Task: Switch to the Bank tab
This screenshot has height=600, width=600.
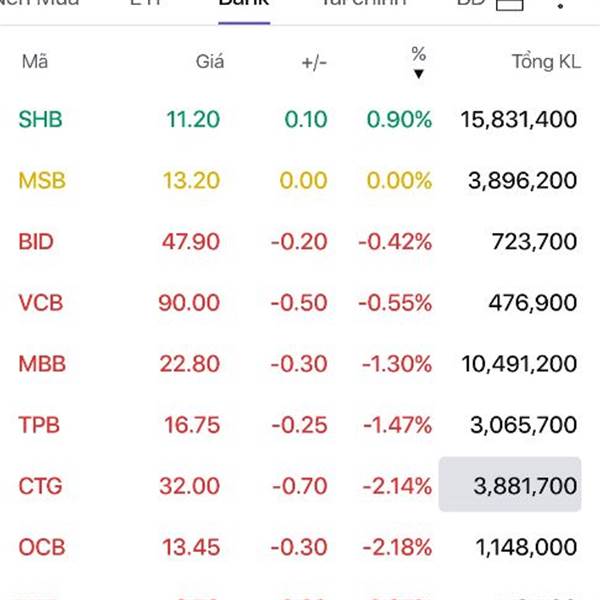Action: click(x=244, y=3)
